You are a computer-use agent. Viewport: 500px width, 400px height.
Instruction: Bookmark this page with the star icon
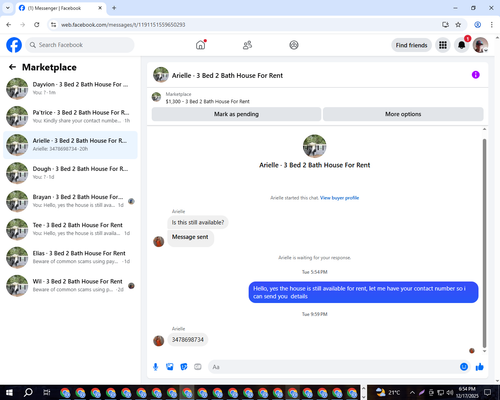[x=458, y=25]
